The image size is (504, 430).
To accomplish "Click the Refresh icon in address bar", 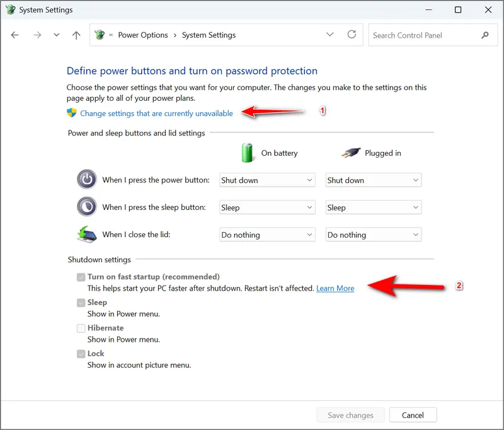I will point(352,35).
